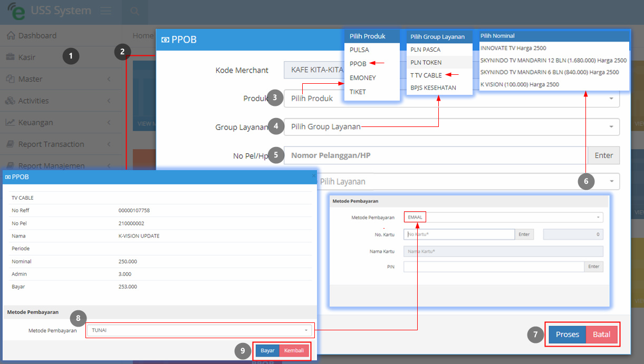
Task: Expand the Master menu chevron
Action: click(109, 79)
